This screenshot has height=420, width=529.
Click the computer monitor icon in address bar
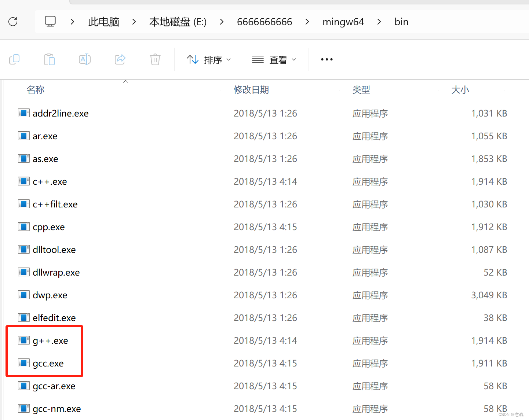(x=50, y=22)
